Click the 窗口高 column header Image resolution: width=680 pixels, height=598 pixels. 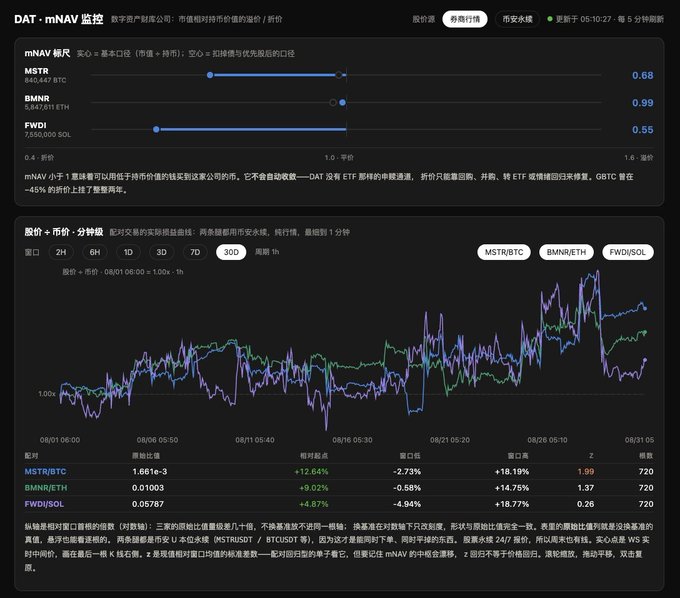(518, 455)
